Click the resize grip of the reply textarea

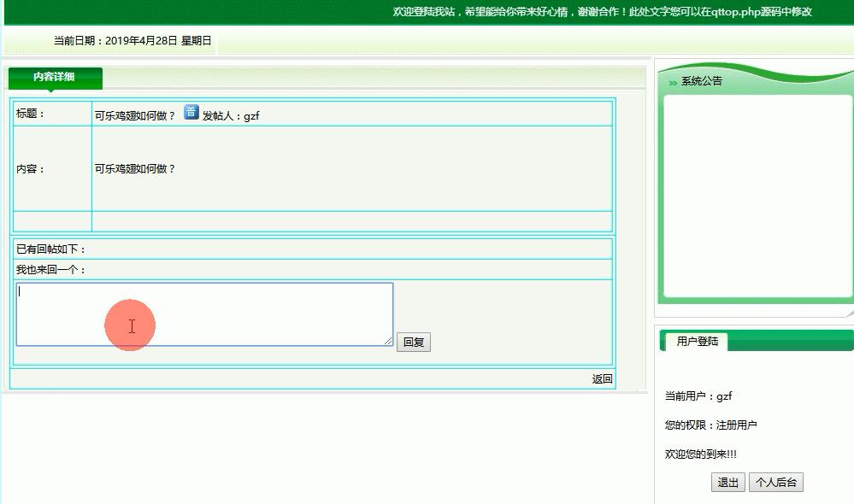pos(388,342)
